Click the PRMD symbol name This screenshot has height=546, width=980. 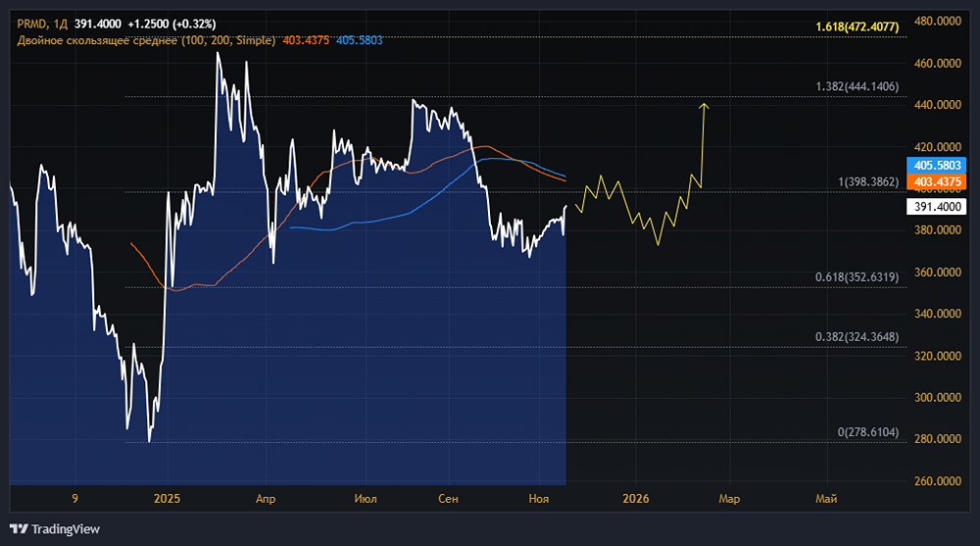pos(31,25)
